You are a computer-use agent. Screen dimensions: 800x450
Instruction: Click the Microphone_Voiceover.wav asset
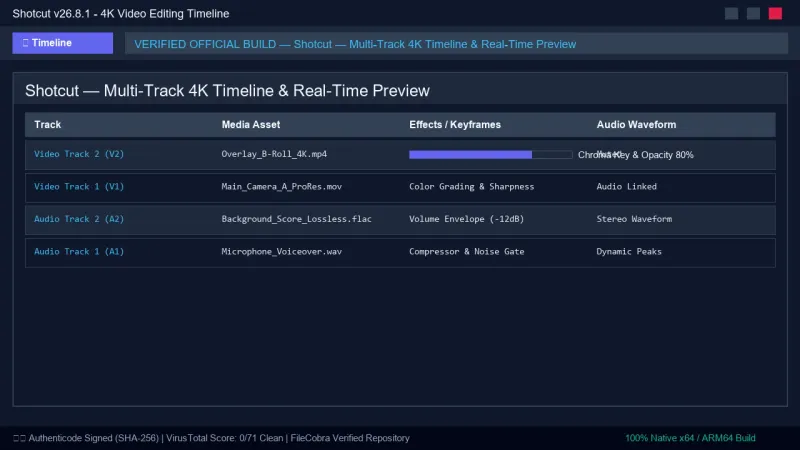[x=282, y=252]
